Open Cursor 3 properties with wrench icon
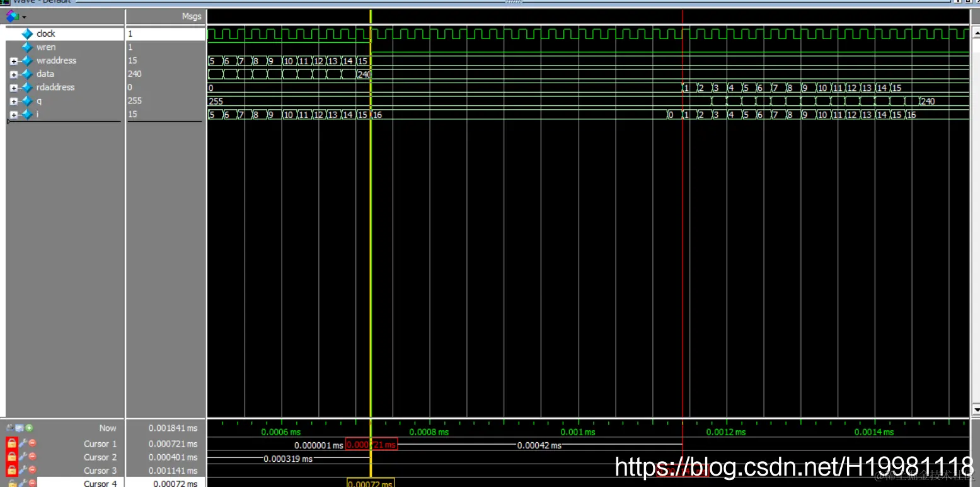 point(23,470)
